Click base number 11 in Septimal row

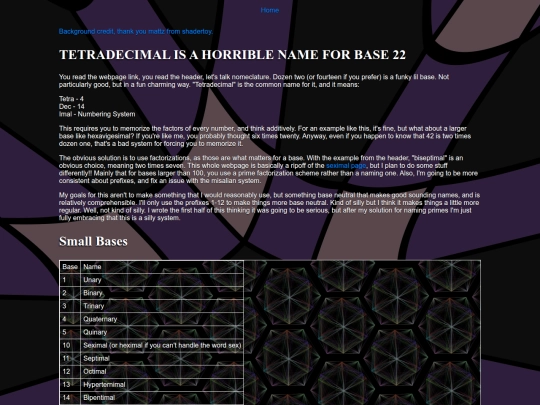[70, 359]
